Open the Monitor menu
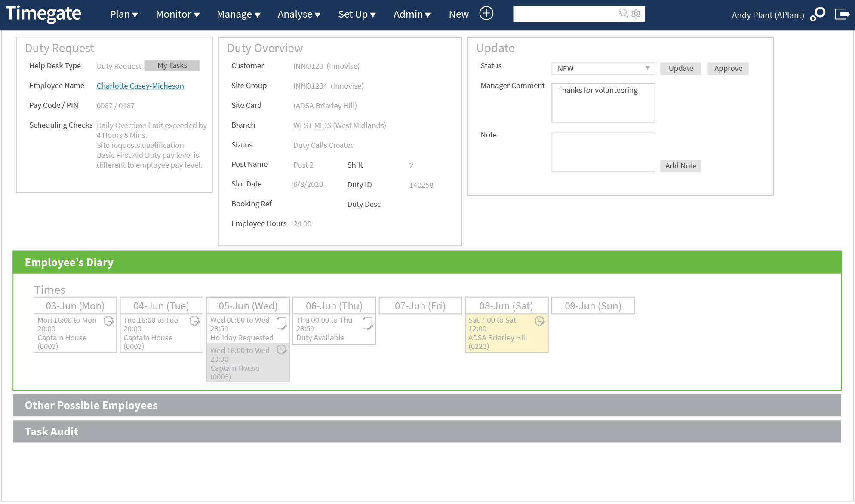855x504 pixels. pos(177,14)
